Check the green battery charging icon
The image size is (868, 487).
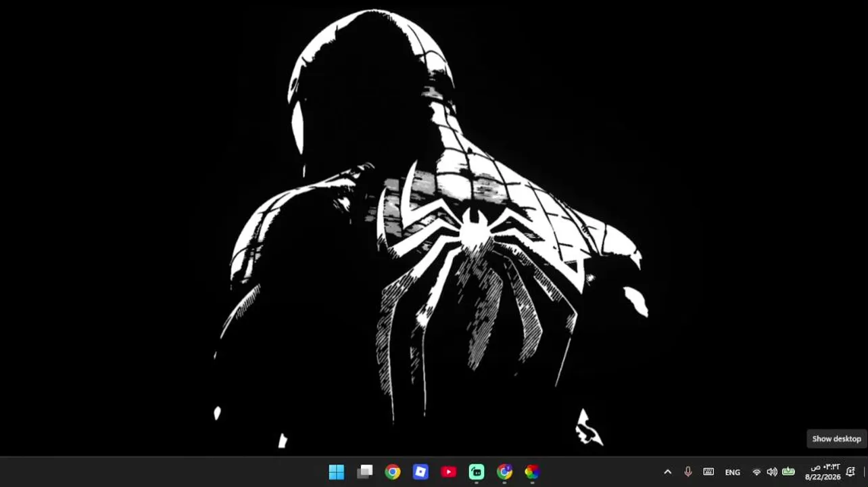coord(788,472)
